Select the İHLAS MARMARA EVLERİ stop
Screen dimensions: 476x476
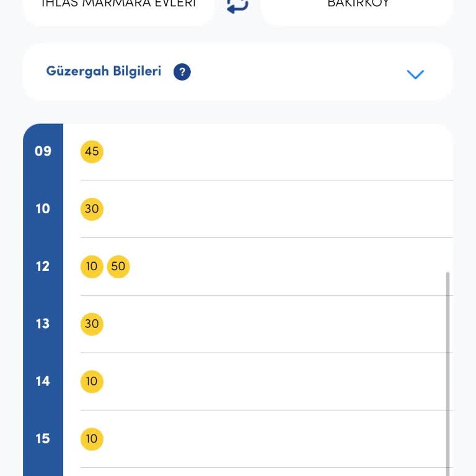[118, 5]
